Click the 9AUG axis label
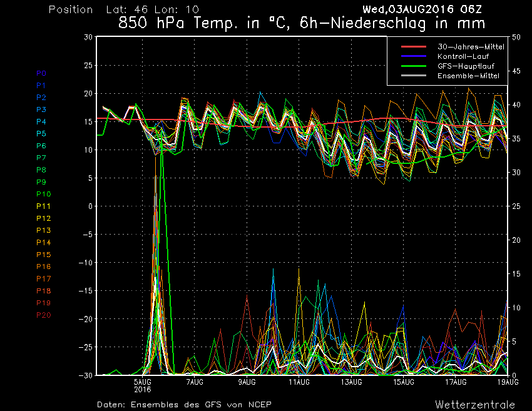532x411 pixels. [x=247, y=382]
